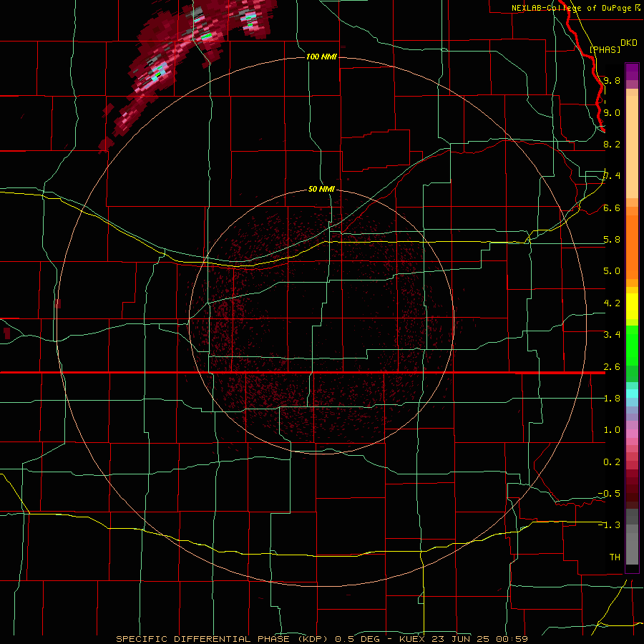Click the cyan segment of the color bar

point(632,394)
